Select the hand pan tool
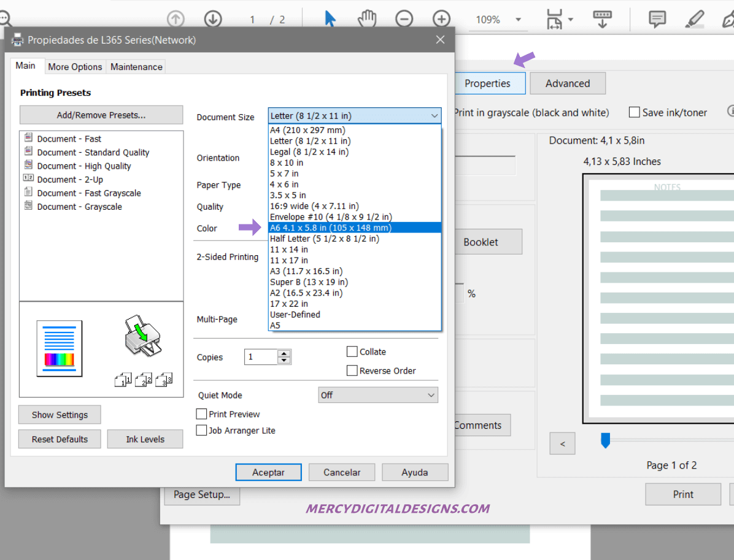This screenshot has height=560, width=734. tap(366, 19)
